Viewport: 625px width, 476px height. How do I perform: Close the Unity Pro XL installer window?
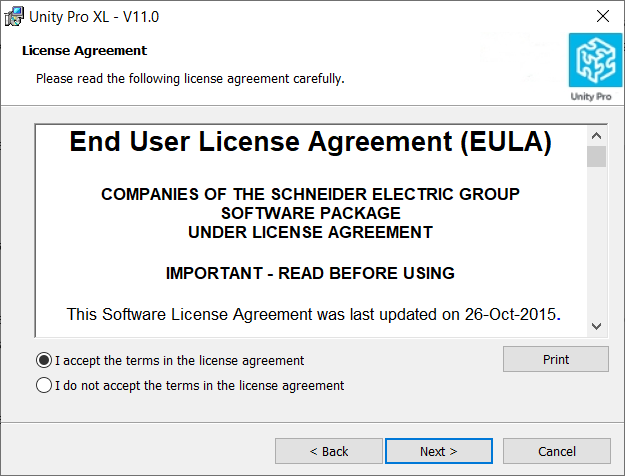(x=603, y=16)
